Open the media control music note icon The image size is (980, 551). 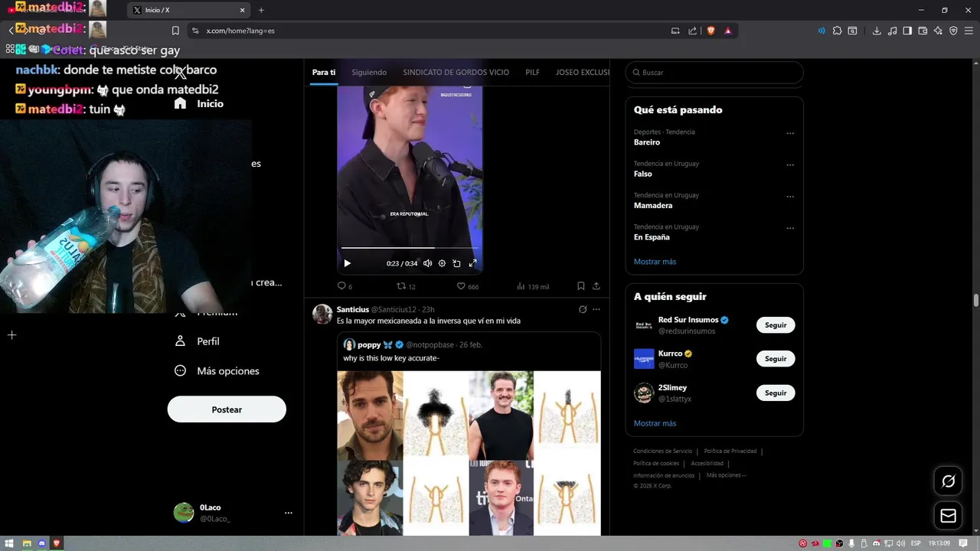point(892,31)
